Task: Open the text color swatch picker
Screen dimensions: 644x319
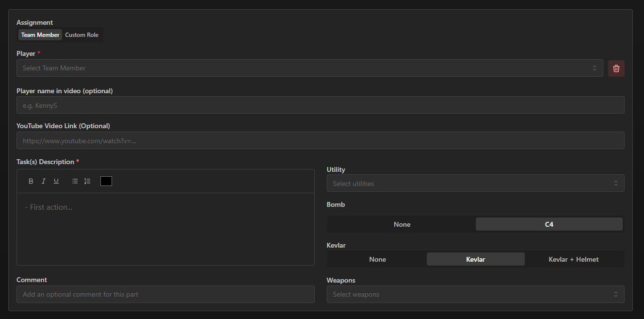Action: (x=106, y=181)
